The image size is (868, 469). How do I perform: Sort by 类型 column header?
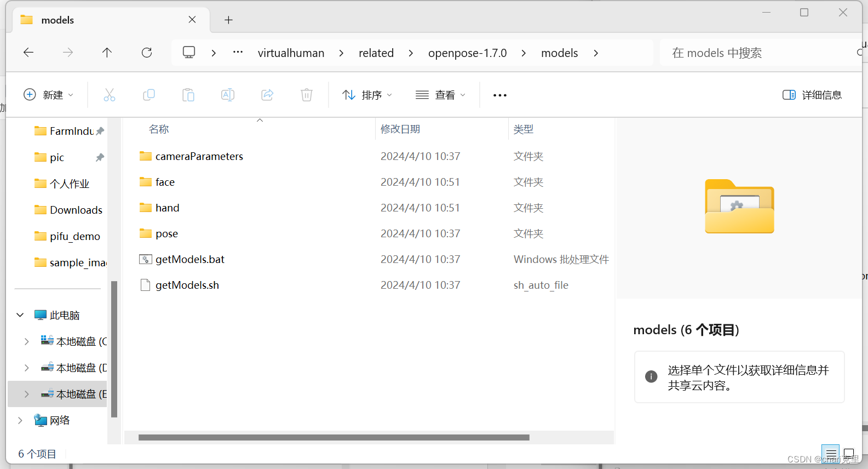click(524, 129)
